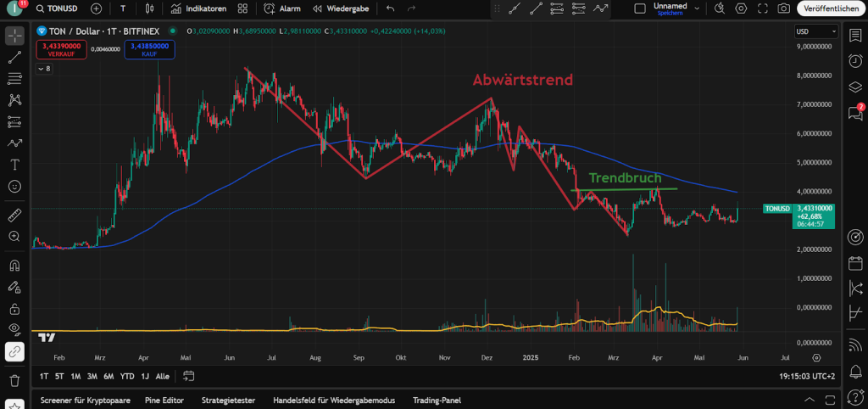Toggle the drawing sync link button
Image resolution: width=868 pixels, height=409 pixels.
[x=15, y=351]
